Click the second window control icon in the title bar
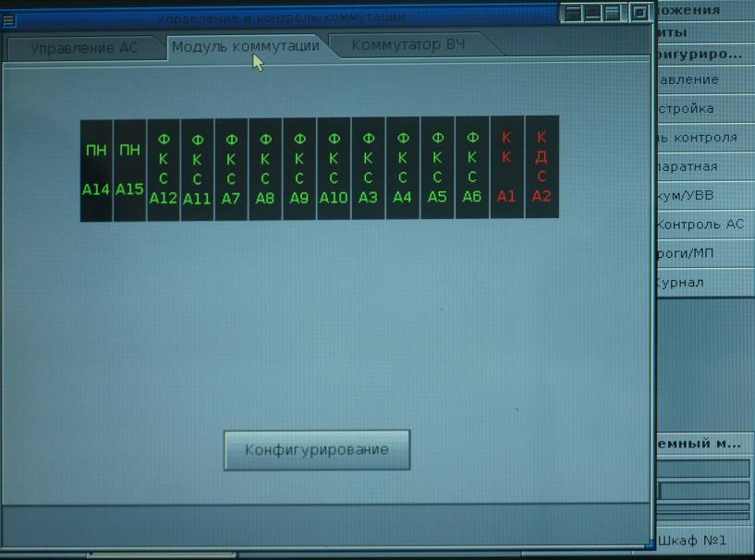 592,13
